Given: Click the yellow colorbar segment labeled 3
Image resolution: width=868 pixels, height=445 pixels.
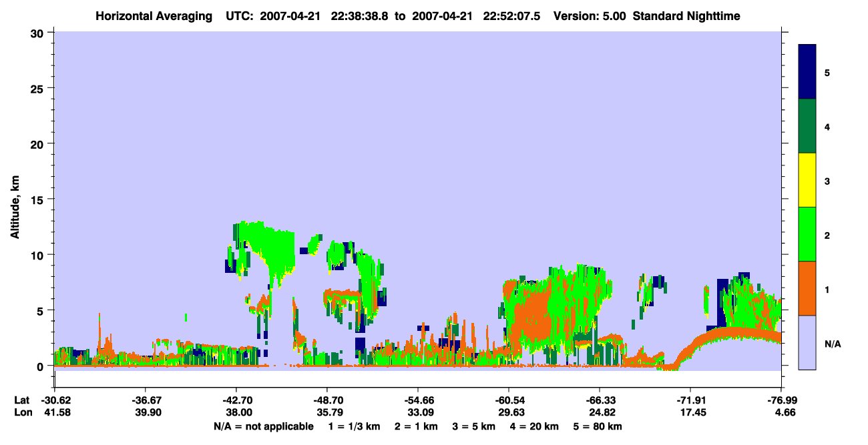Looking at the screenshot, I should (807, 180).
